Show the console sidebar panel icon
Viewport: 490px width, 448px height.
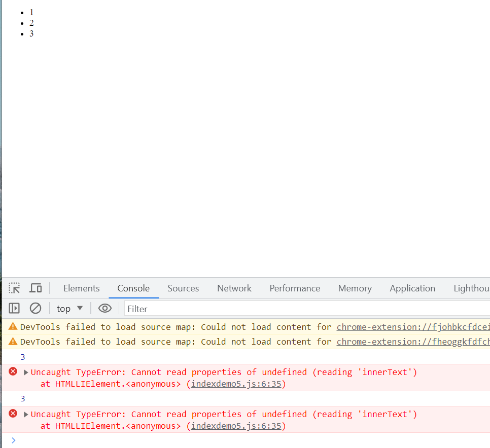(14, 309)
